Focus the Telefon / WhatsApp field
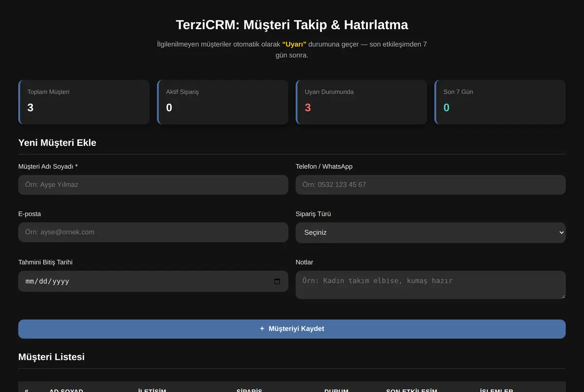 431,185
